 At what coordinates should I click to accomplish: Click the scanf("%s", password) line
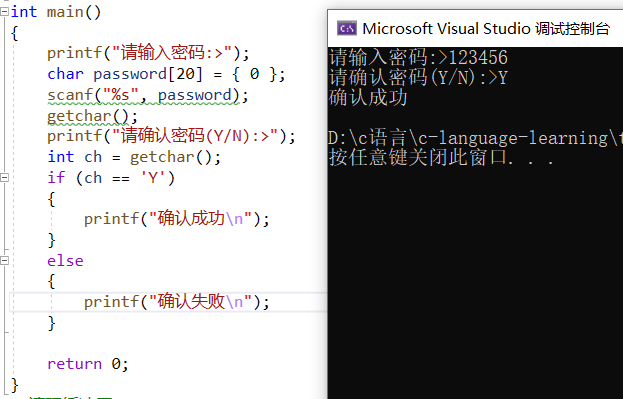(x=148, y=95)
